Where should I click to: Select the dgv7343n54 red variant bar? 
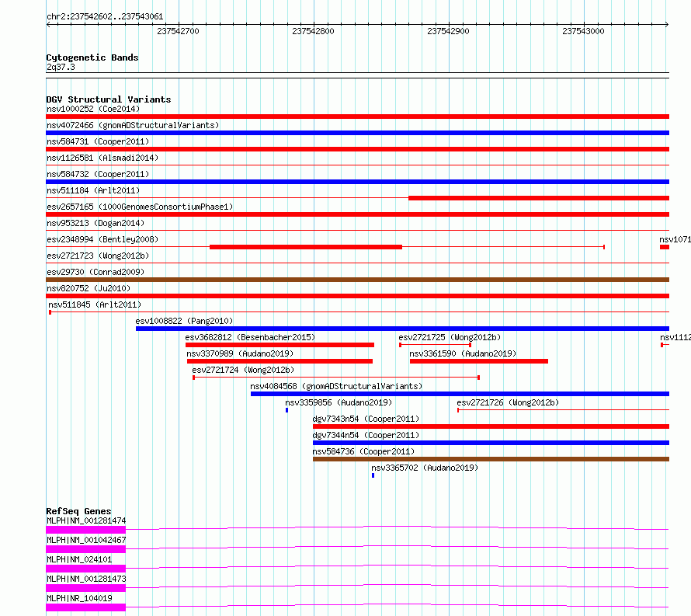[491, 426]
